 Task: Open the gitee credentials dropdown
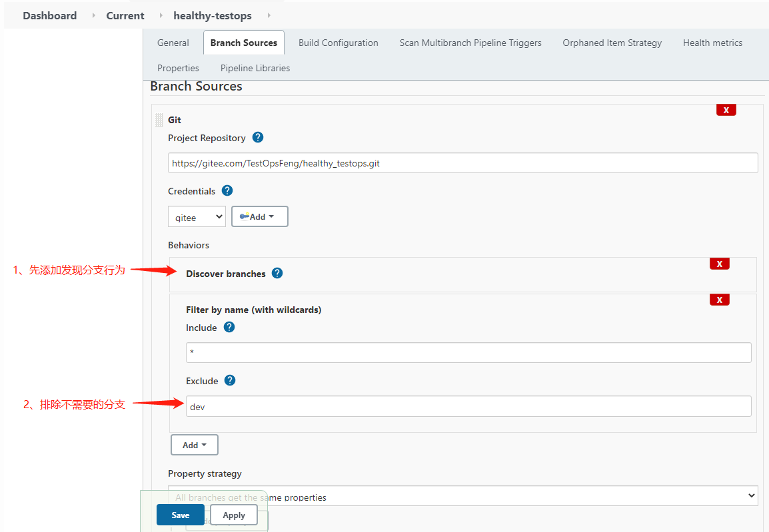[x=197, y=216]
